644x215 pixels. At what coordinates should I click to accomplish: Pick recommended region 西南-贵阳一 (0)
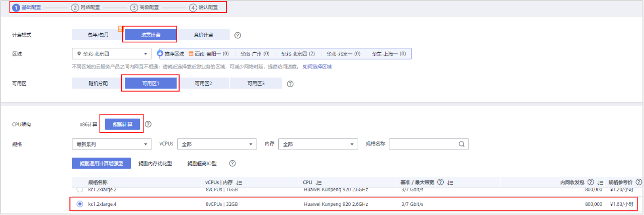tap(212, 53)
